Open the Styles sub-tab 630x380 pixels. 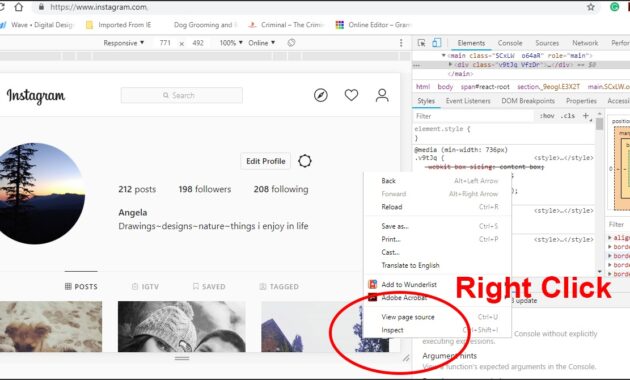tap(426, 101)
